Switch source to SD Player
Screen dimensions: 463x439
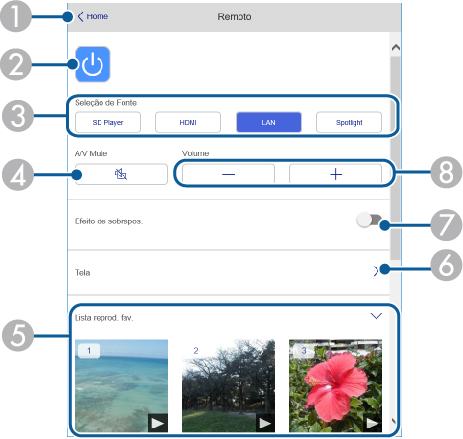pos(108,122)
